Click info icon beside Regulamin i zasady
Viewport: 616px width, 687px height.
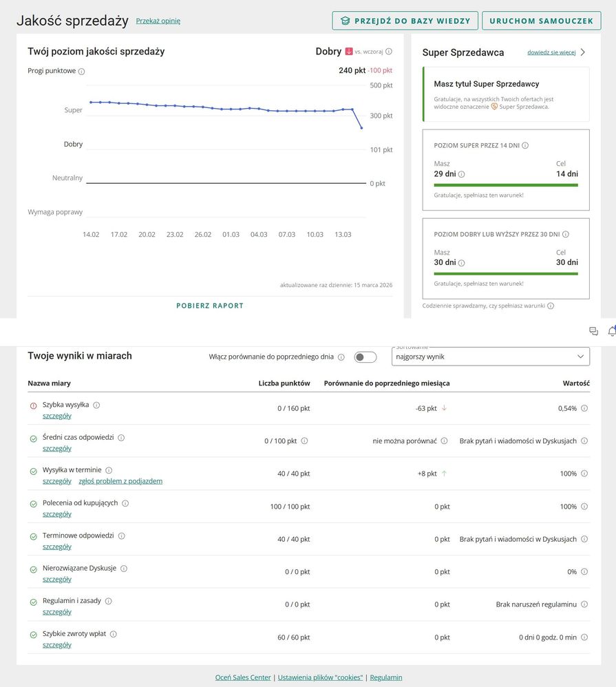pyautogui.click(x=109, y=601)
